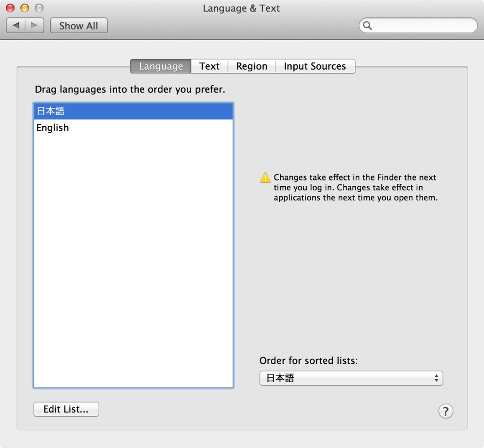Focus the System Preferences search field
This screenshot has height=448, width=484.
pyautogui.click(x=418, y=26)
